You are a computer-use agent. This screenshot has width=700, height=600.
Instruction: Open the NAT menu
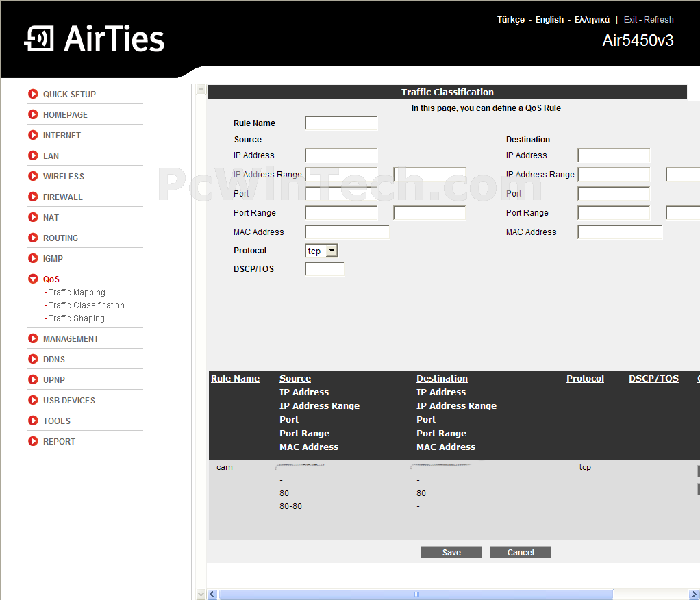51,217
